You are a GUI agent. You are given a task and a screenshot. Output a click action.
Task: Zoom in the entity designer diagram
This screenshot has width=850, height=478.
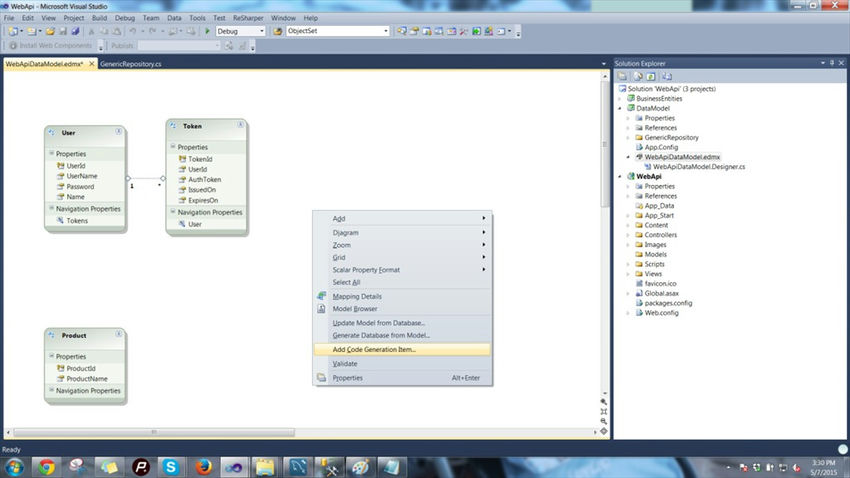pyautogui.click(x=603, y=402)
